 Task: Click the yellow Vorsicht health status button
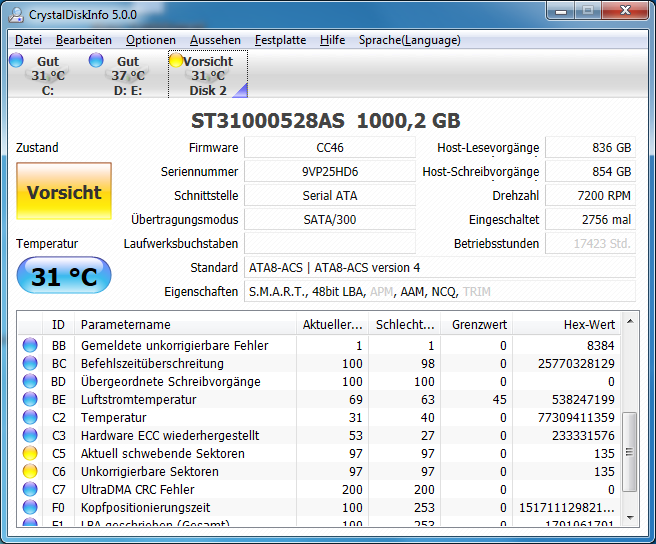(64, 191)
